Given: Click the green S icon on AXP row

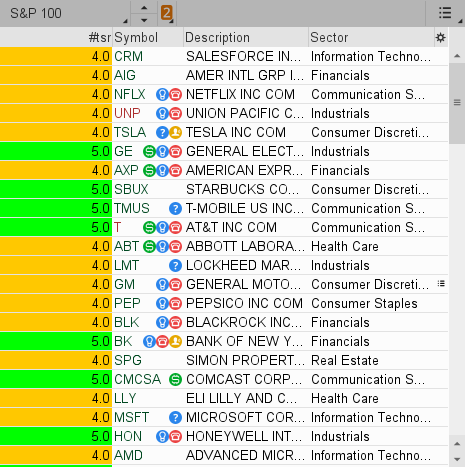Looking at the screenshot, I should click(149, 171).
